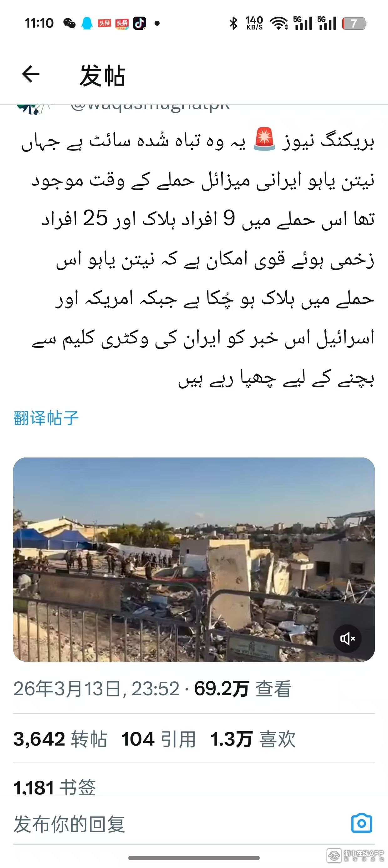
Task: Click the 翻译帖子 translate link
Action: tap(46, 418)
